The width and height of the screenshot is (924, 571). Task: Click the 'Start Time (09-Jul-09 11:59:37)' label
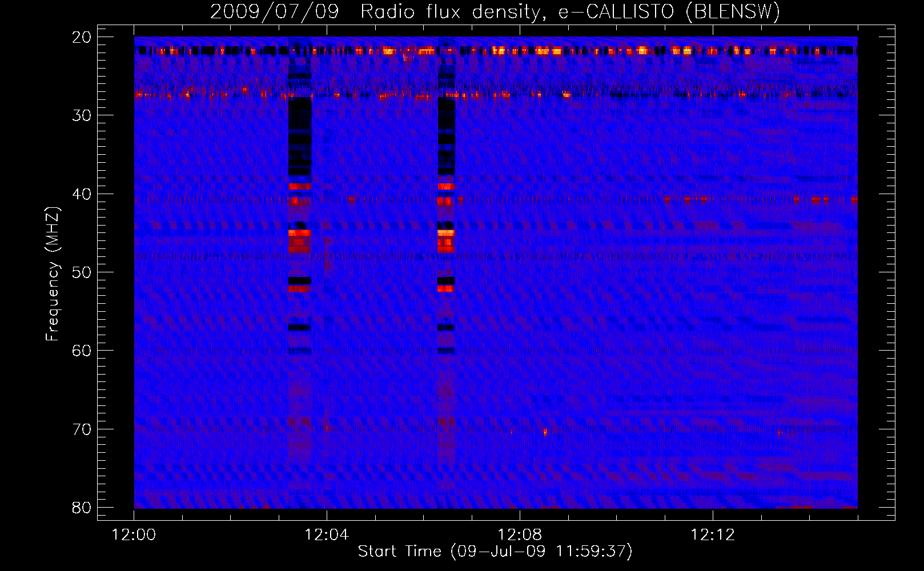pyautogui.click(x=495, y=552)
